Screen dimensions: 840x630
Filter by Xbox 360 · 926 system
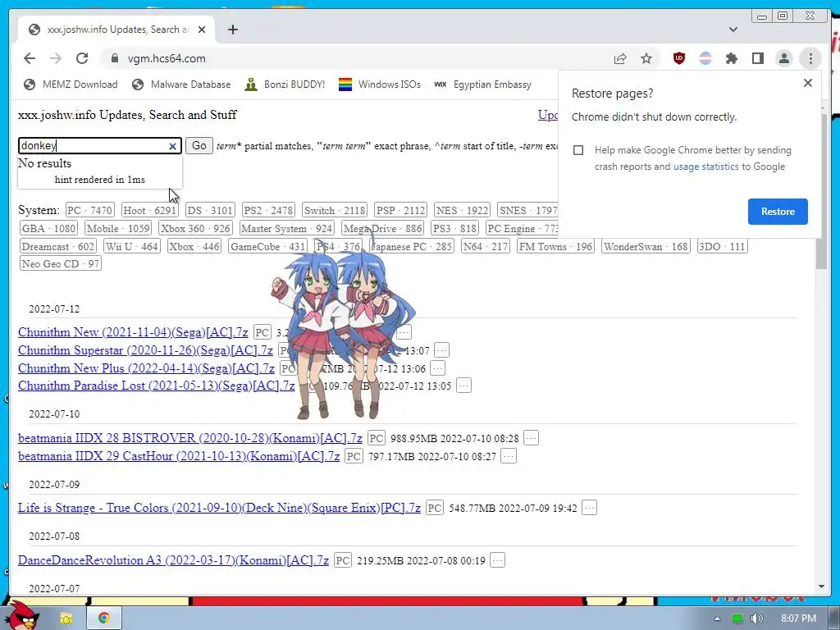[195, 229]
